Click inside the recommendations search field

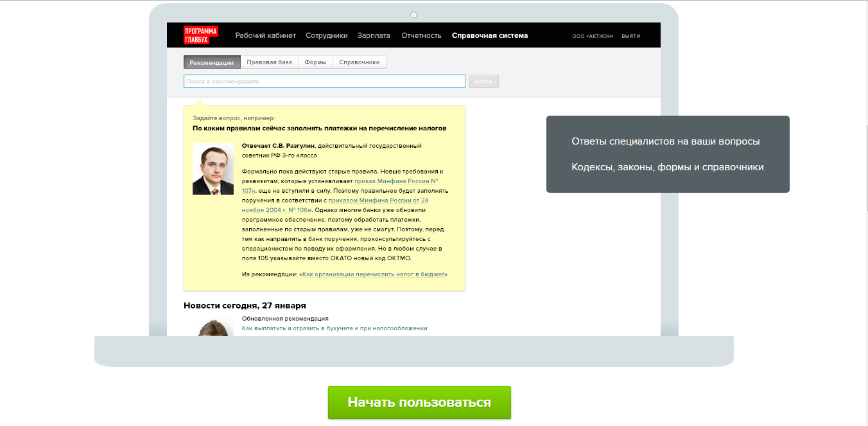pyautogui.click(x=324, y=81)
